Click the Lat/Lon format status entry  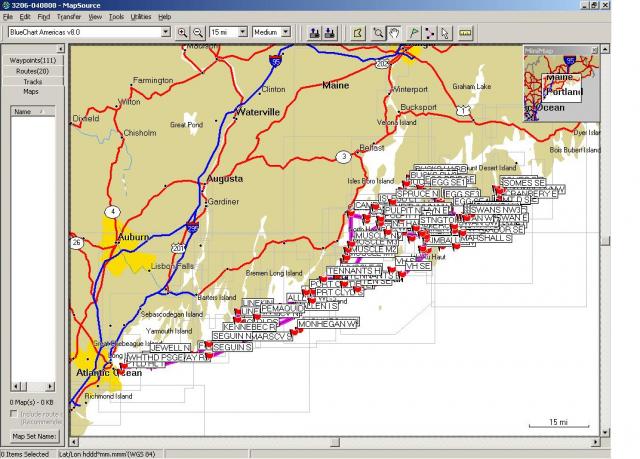107,454
